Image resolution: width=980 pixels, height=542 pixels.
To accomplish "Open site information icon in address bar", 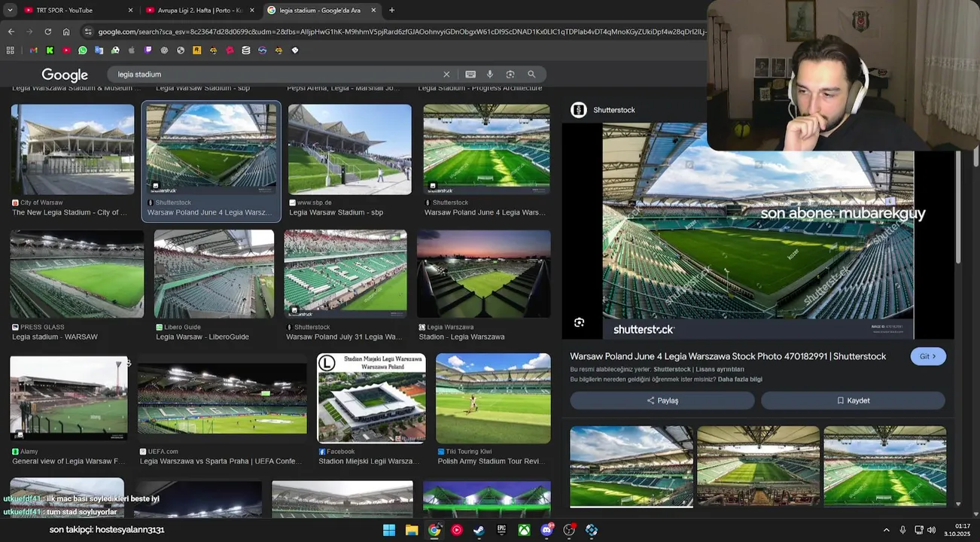I will [88, 32].
